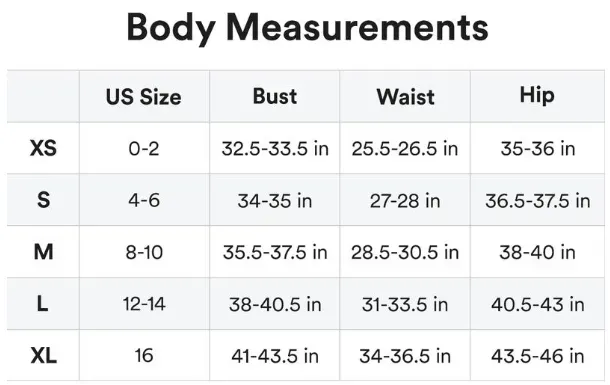Select the 38-40.5 in bust cell
The width and height of the screenshot is (610, 385).
click(275, 304)
